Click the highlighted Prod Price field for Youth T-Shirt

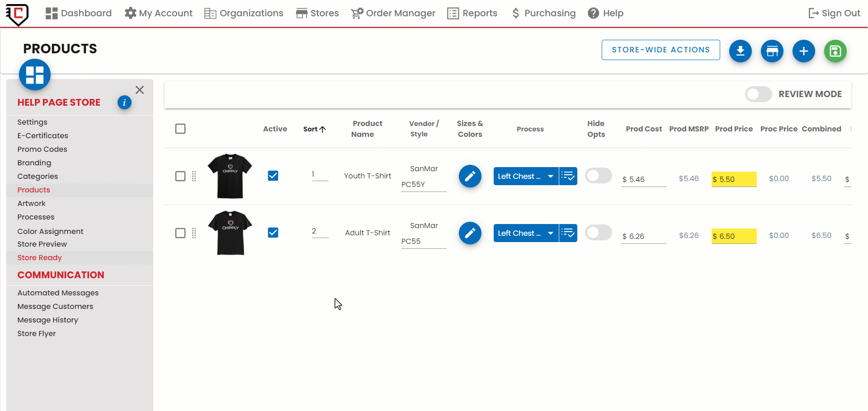tap(735, 179)
